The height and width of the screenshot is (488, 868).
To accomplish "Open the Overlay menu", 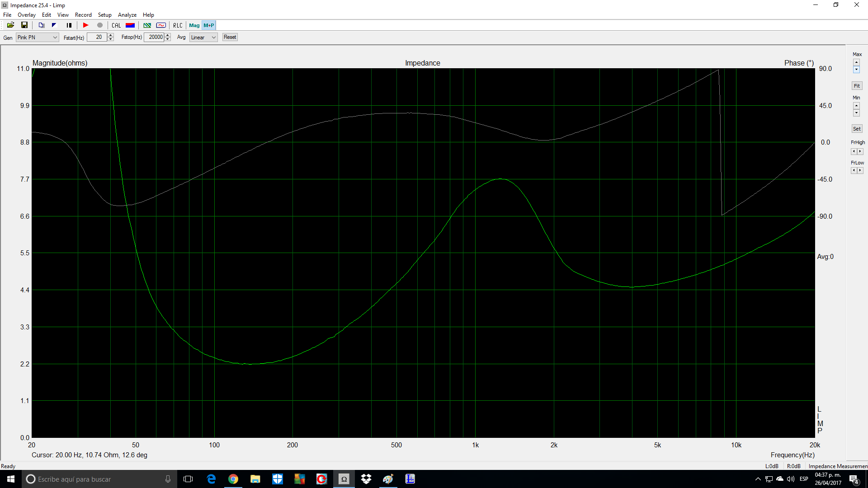I will 27,15.
